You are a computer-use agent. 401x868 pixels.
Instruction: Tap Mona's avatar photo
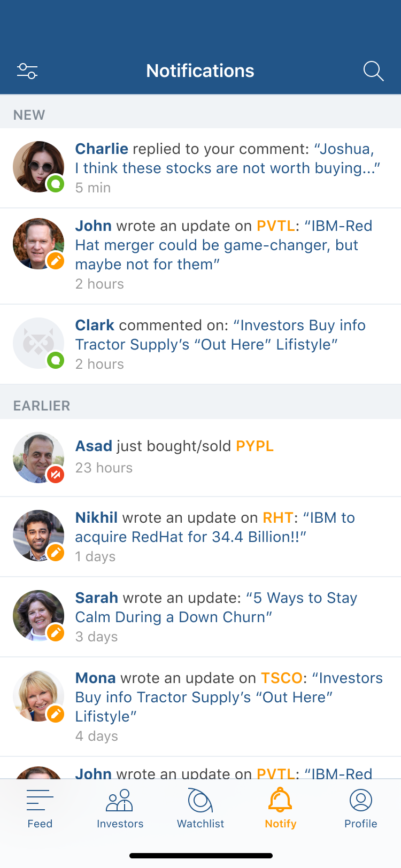pos(38,696)
